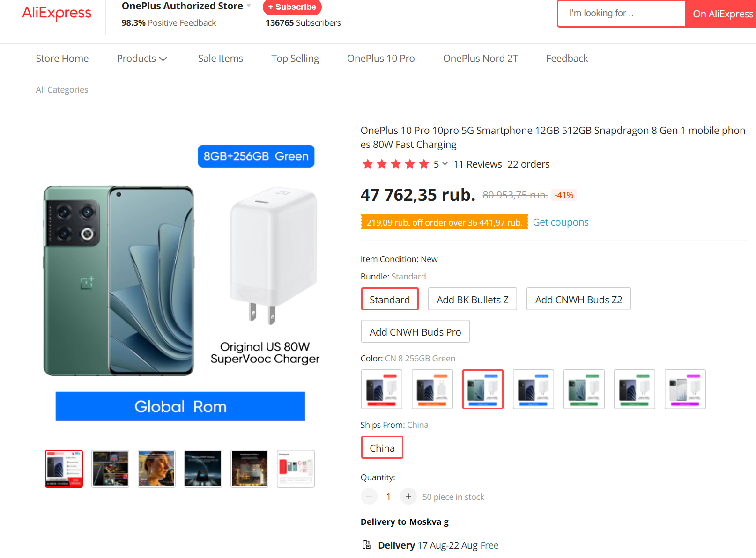Expand the Products dropdown menu
The width and height of the screenshot is (756, 558).
pyautogui.click(x=142, y=59)
